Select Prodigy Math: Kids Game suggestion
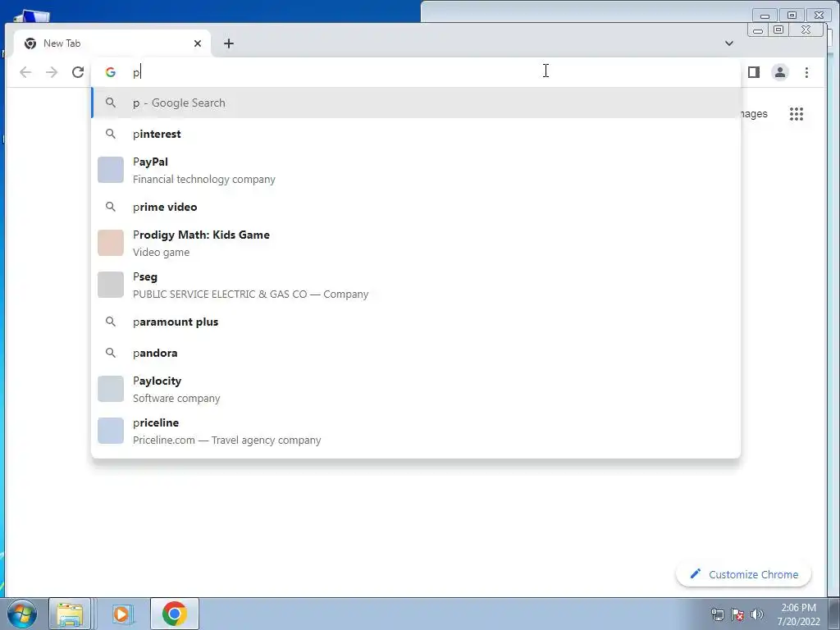Image resolution: width=840 pixels, height=630 pixels. [416, 243]
